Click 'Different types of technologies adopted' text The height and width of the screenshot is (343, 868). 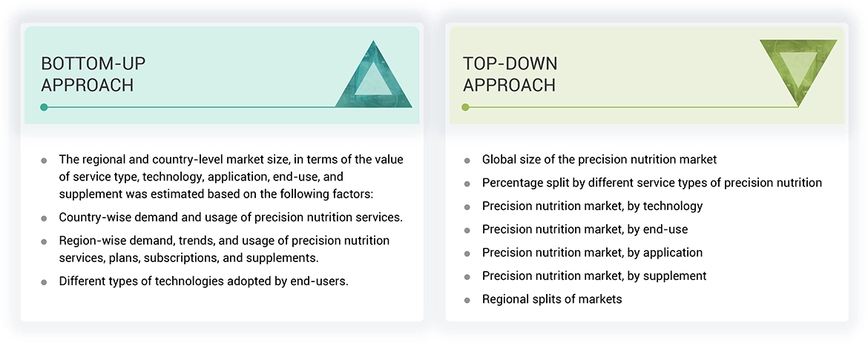tap(203, 281)
